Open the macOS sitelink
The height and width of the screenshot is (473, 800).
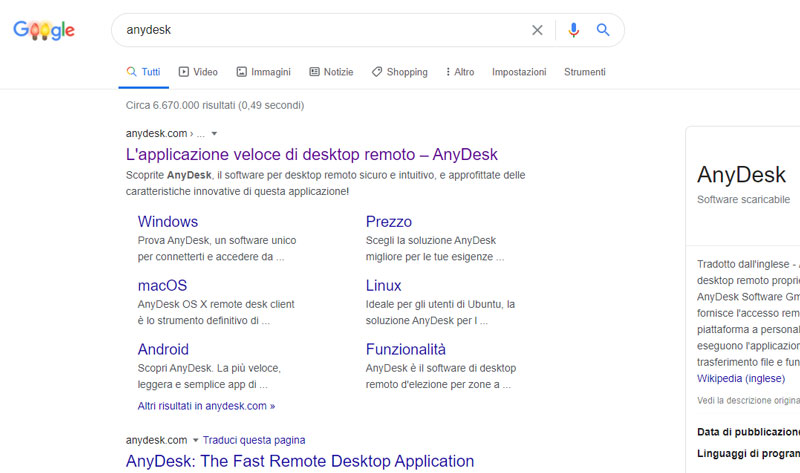tap(162, 285)
